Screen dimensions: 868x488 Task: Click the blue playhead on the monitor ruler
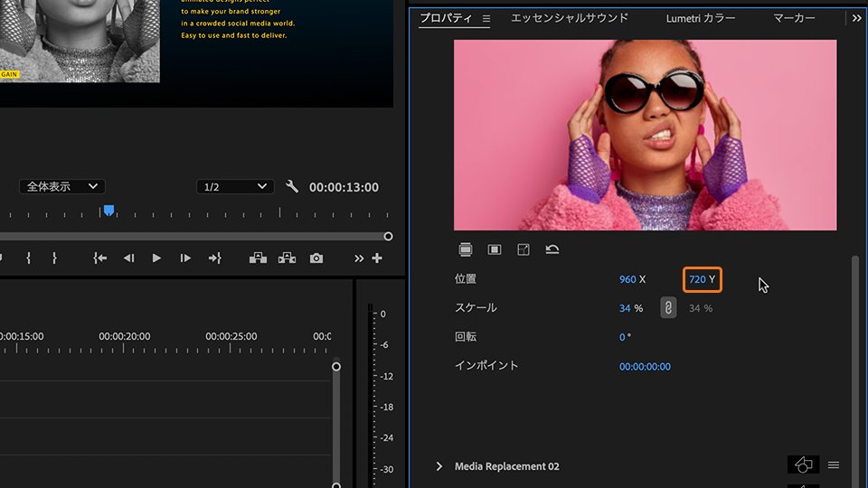[x=108, y=211]
